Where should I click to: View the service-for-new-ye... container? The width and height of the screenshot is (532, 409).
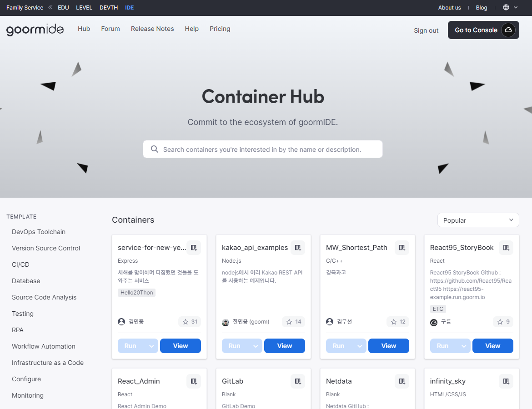[181, 346]
